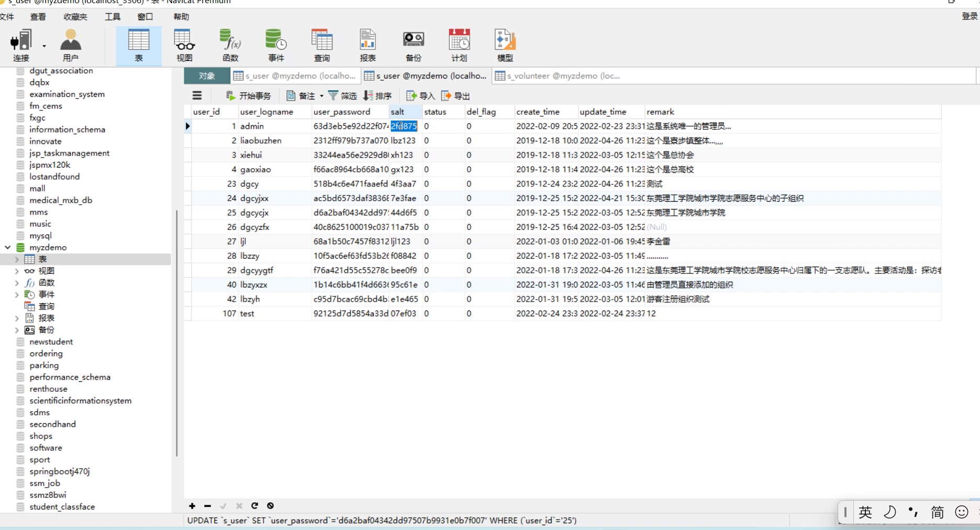The image size is (980, 530).
Task: Select the scientificinformationsystem database
Action: tap(80, 401)
